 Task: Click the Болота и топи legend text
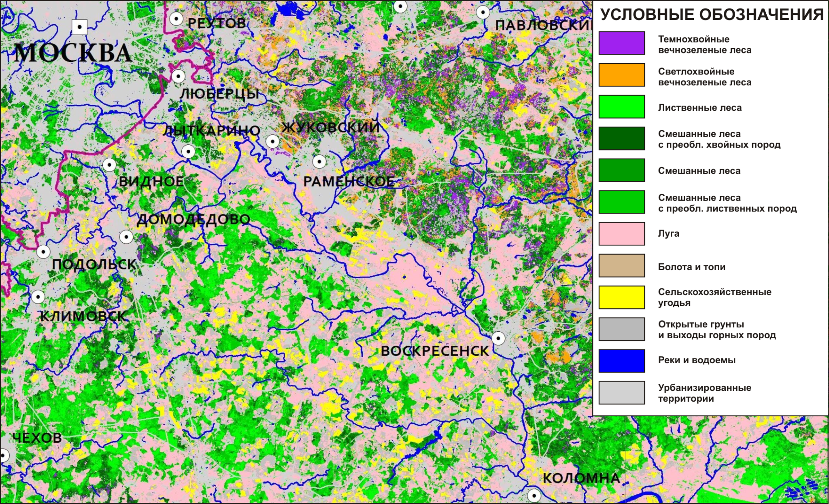click(692, 267)
